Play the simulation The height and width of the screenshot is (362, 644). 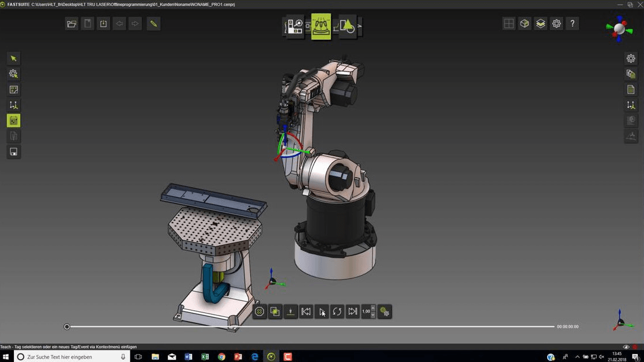[322, 311]
